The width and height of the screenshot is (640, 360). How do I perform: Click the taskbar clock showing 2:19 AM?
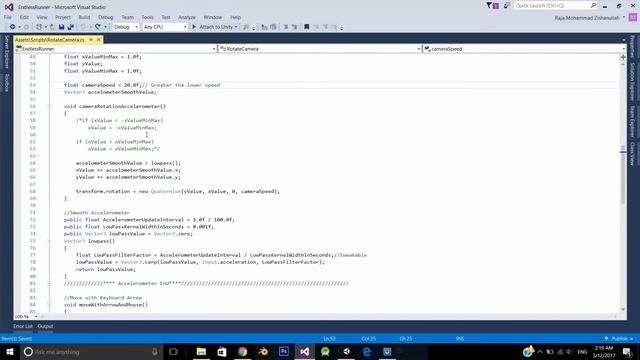point(603,351)
